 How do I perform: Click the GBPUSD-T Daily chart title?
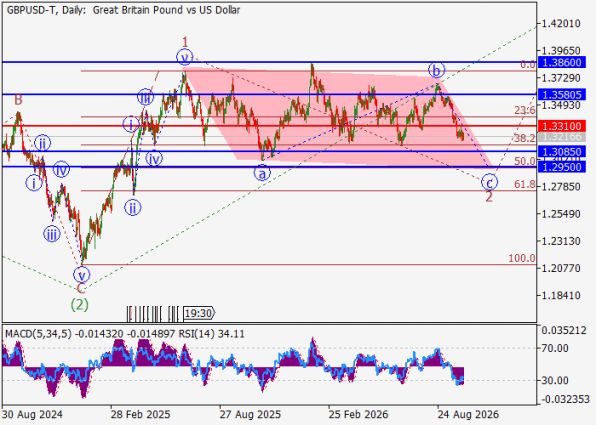(123, 10)
